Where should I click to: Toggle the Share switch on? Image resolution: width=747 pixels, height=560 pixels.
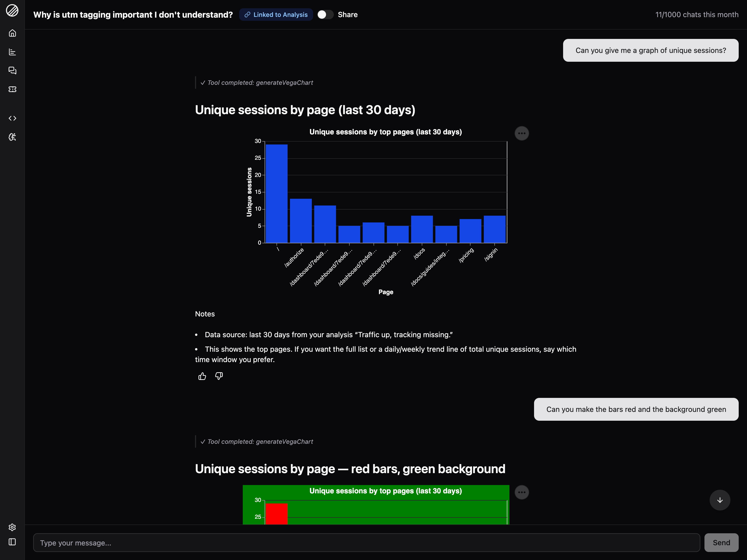[325, 15]
